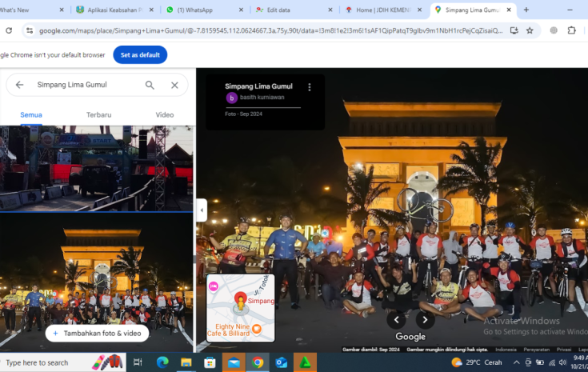Bookmark this page with the star icon
Viewport: 588px width, 372px height.
pyautogui.click(x=530, y=30)
